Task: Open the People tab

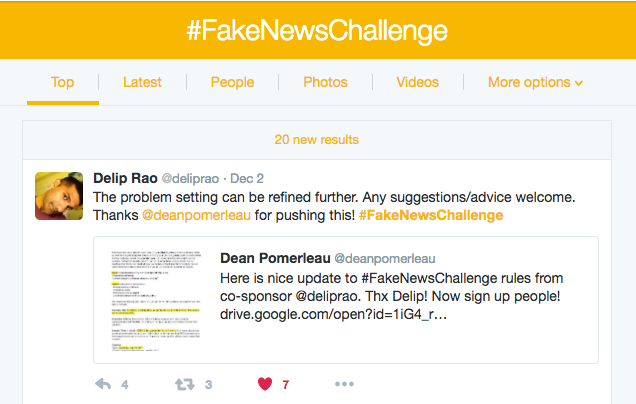Action: click(232, 82)
